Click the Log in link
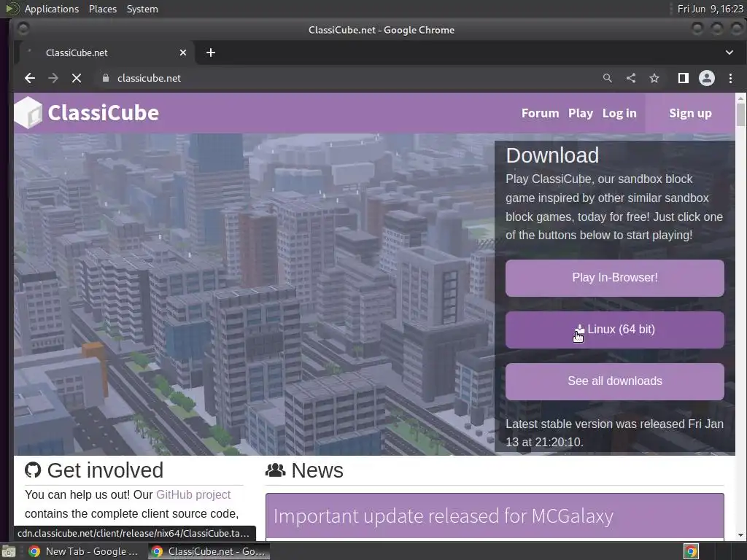This screenshot has width=747, height=560. pos(619,113)
